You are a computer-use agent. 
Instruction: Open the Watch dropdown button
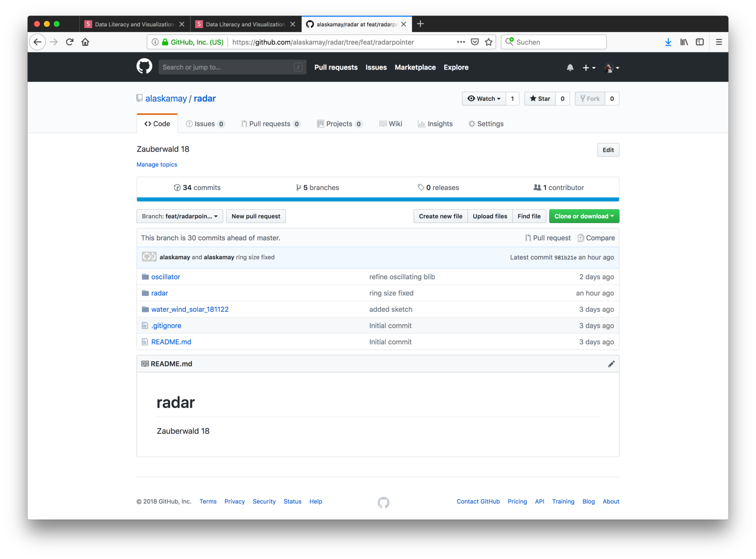(x=484, y=99)
